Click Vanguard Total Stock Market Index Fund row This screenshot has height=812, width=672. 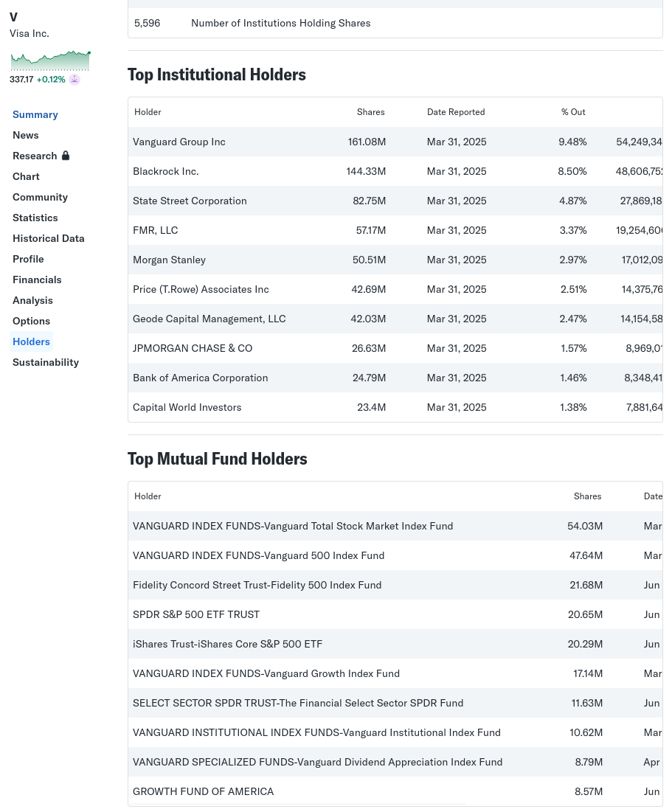coord(395,526)
